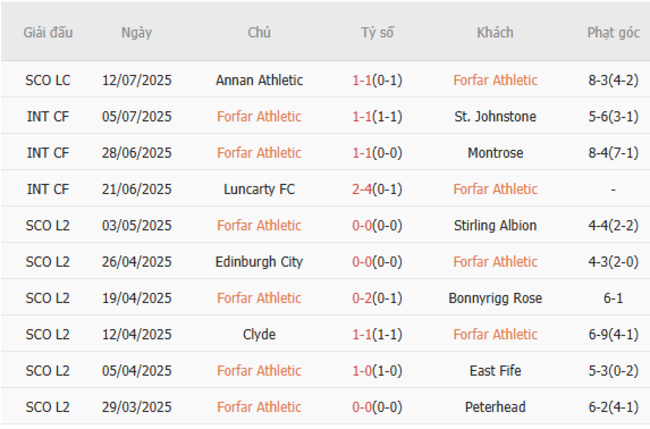
Task: Click the 12/07/2025 match date
Action: (136, 80)
